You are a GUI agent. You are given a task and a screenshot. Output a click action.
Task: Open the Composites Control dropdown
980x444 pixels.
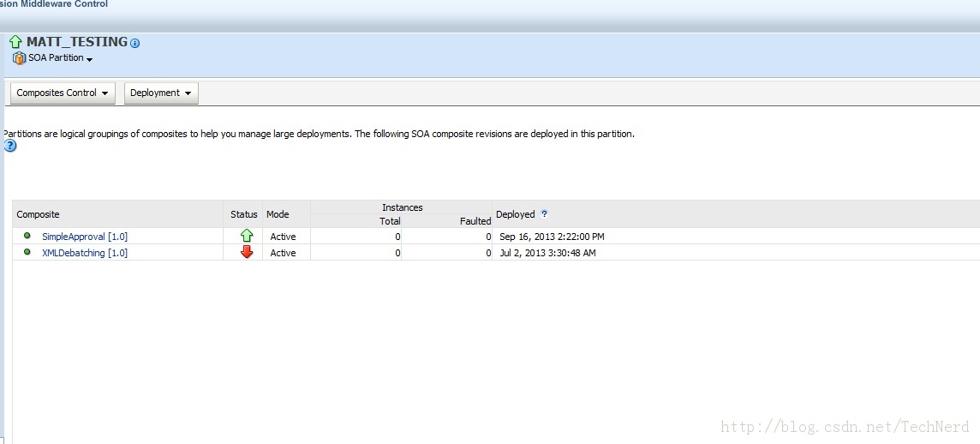coord(63,93)
